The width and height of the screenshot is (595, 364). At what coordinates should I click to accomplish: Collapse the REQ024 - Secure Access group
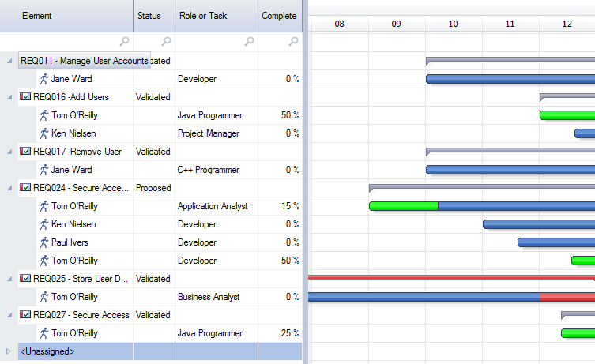pos(9,188)
